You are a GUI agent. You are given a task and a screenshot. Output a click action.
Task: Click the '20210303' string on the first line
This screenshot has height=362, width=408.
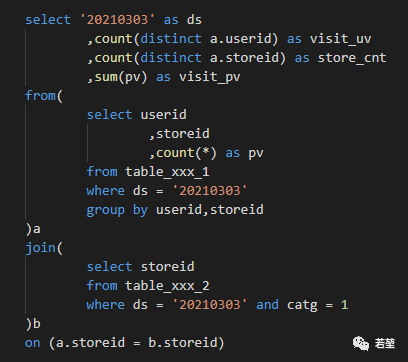[117, 20]
